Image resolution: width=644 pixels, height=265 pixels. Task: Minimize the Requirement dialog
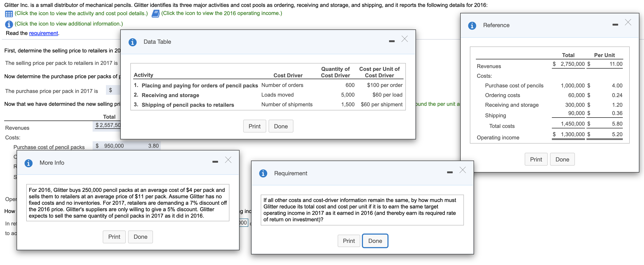coord(450,173)
